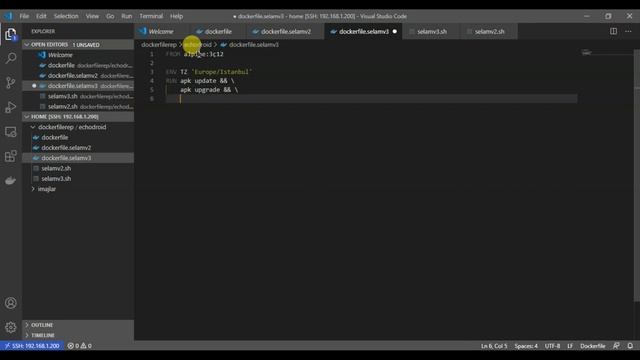Screen dimensions: 640x360
Task: Open errors and warnings count in status bar
Action: coord(80,346)
